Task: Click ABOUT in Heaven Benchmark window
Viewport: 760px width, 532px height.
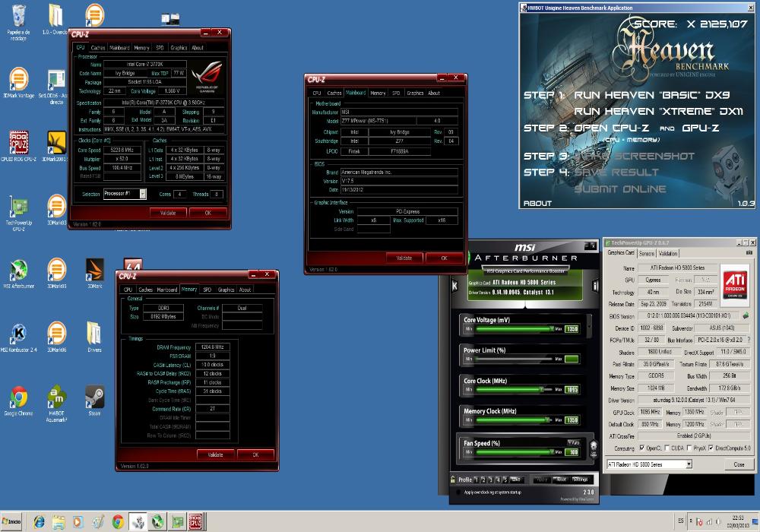Action: coord(537,204)
